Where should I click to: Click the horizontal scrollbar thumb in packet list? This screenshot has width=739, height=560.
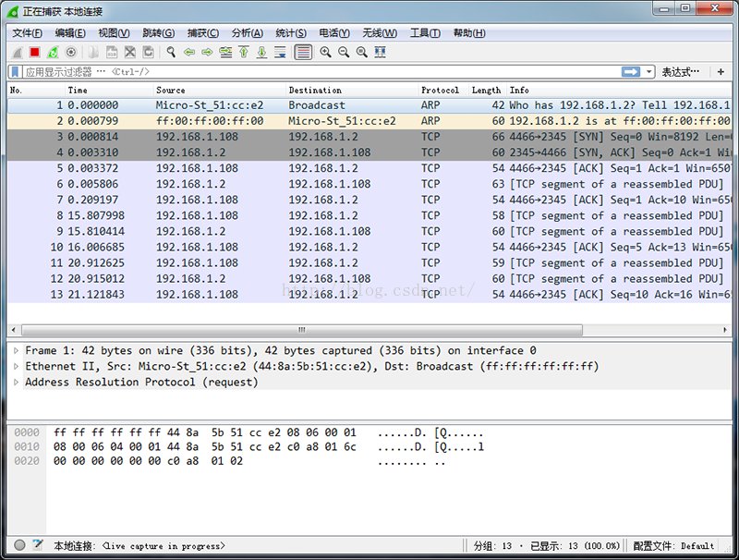point(302,330)
